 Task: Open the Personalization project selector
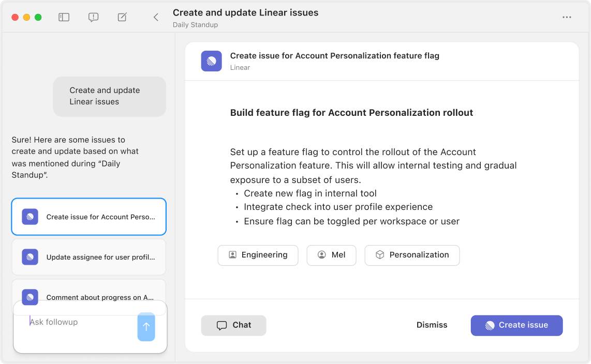[412, 255]
